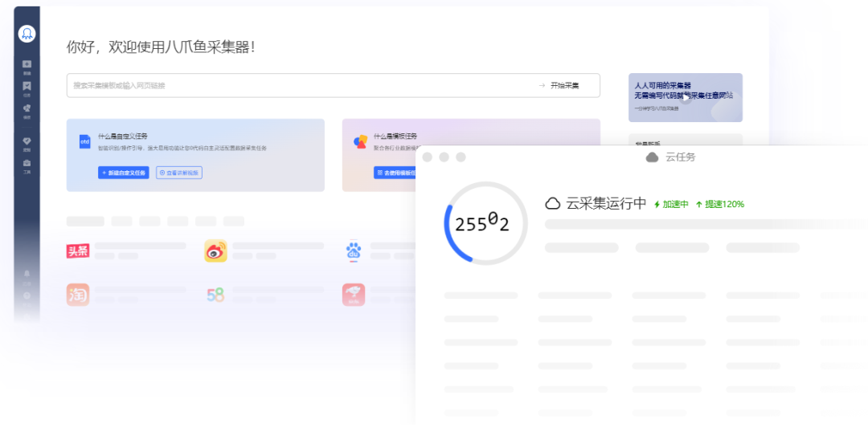The width and height of the screenshot is (868, 428).
Task: Click the 查看讲解视频 button
Action: click(178, 173)
